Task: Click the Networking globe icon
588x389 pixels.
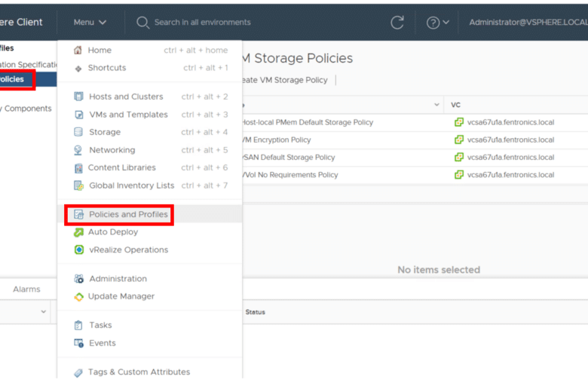Action: (78, 150)
